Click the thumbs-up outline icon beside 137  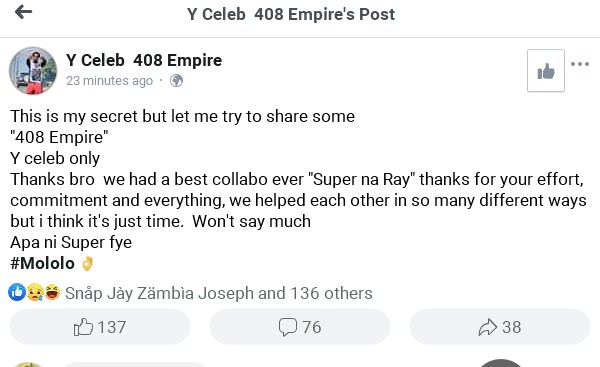83,327
